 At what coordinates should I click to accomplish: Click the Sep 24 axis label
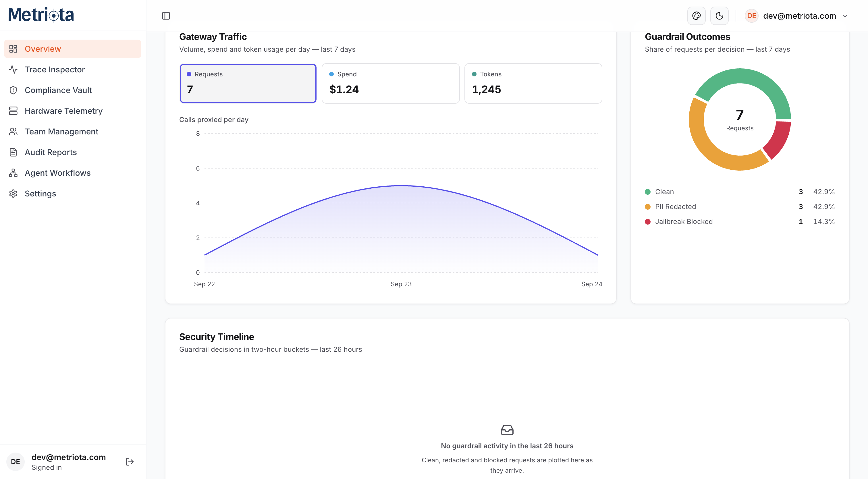click(x=592, y=284)
